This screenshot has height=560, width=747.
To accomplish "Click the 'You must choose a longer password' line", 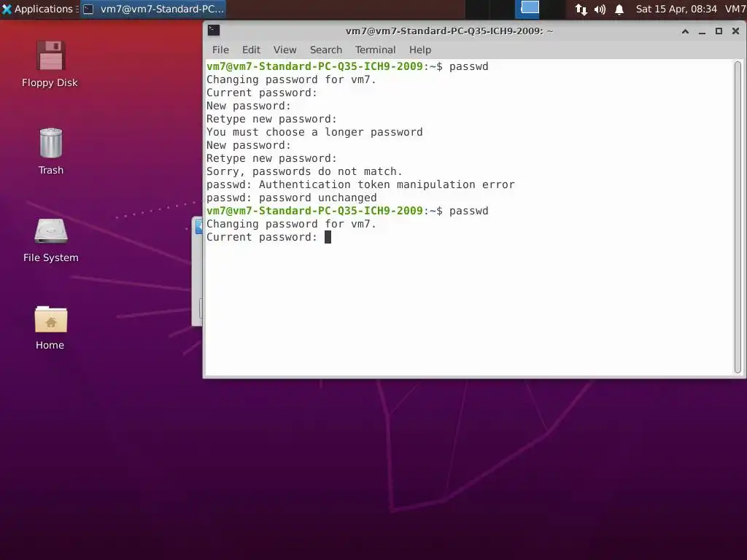I will pos(314,133).
